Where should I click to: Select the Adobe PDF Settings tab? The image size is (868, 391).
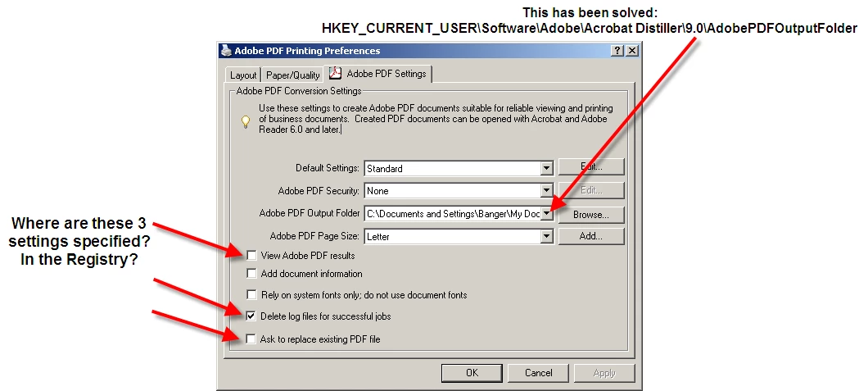click(380, 73)
